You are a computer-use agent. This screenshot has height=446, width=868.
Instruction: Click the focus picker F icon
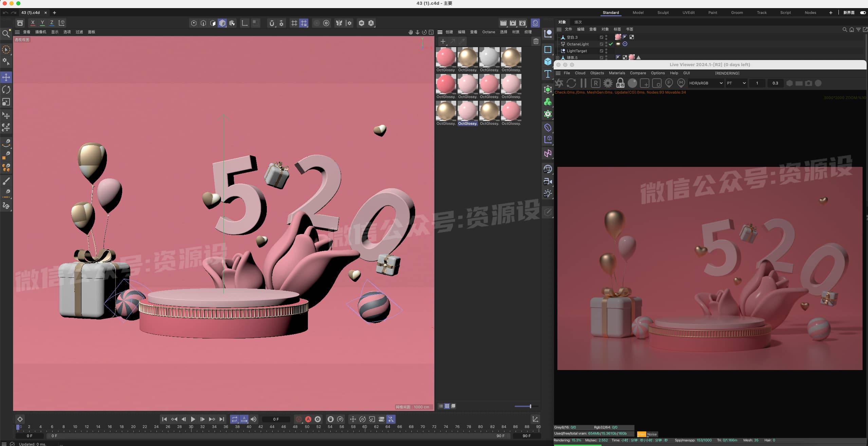669,83
